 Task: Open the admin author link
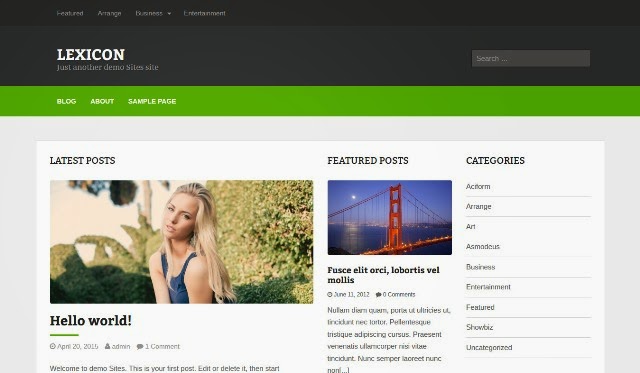[x=121, y=346]
